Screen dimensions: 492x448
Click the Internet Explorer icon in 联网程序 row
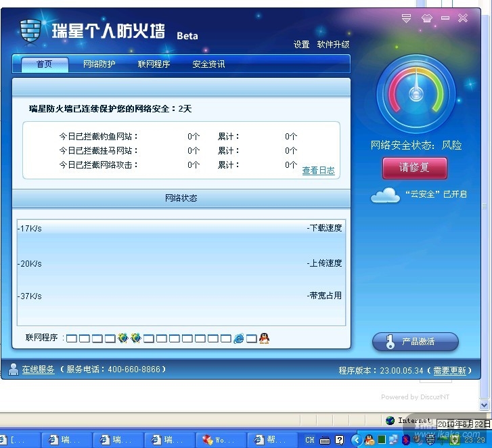tap(238, 338)
